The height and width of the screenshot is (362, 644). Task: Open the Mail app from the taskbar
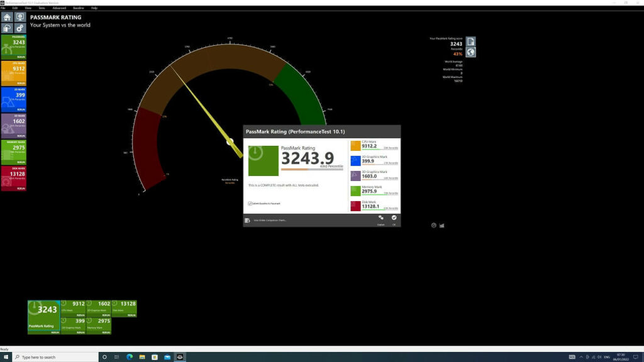pyautogui.click(x=167, y=357)
